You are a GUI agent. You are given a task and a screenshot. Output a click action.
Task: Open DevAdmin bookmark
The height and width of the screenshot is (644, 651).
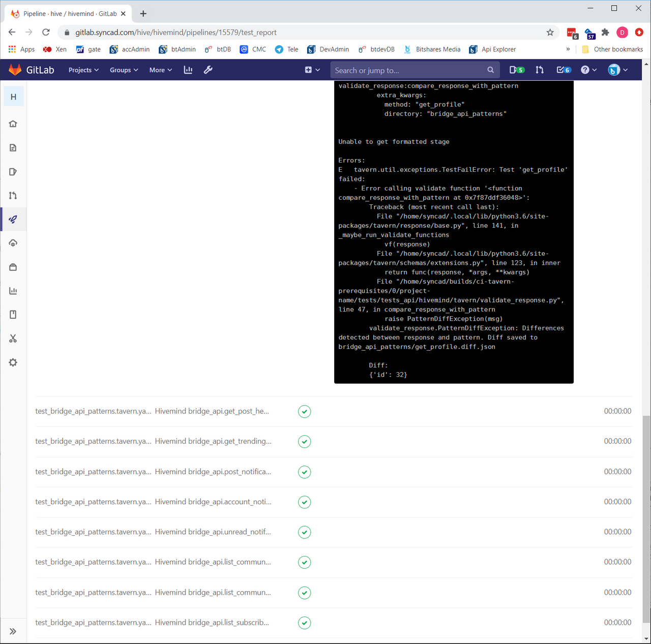328,49
